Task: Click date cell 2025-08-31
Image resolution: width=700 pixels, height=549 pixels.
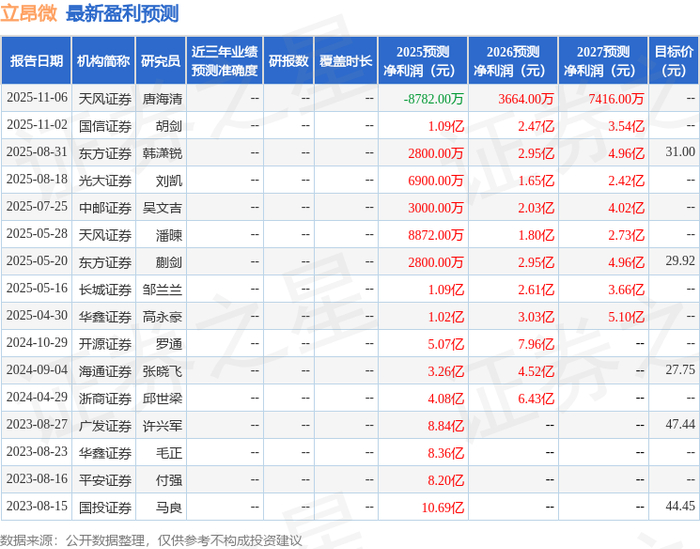Action: point(37,152)
